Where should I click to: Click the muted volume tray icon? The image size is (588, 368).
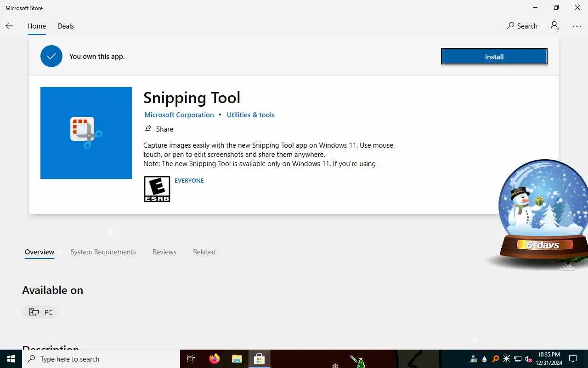pos(529,359)
